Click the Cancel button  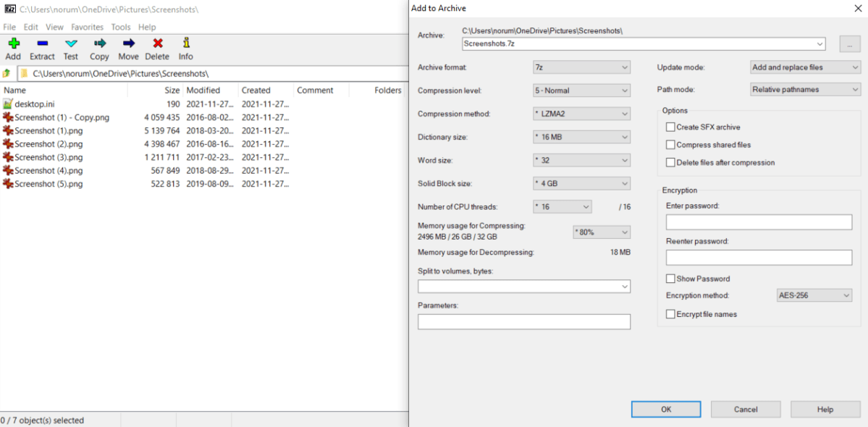(x=745, y=409)
